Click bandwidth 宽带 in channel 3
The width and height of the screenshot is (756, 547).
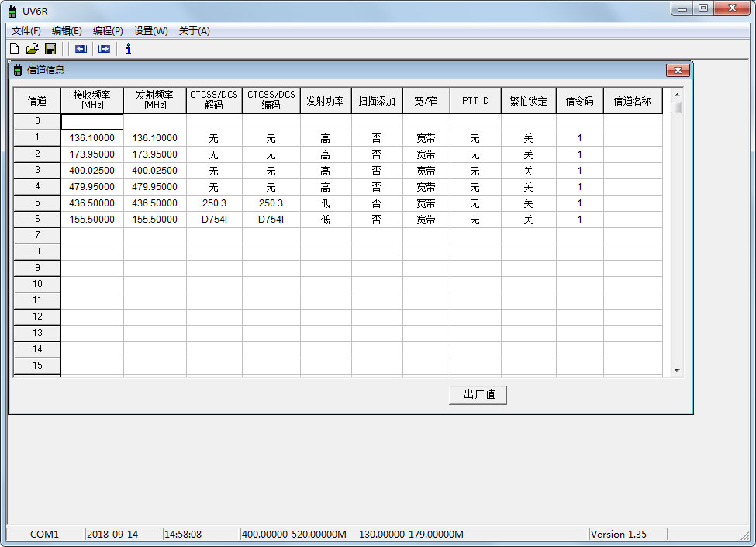[426, 171]
